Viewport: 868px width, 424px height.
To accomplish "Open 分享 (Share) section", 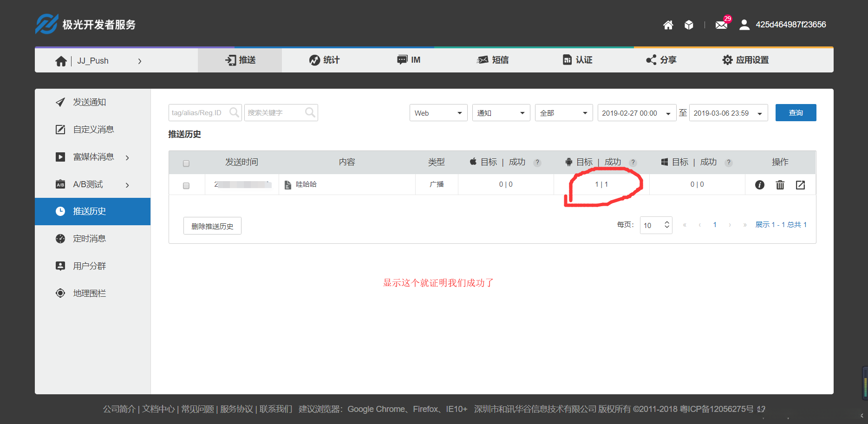I will 661,60.
